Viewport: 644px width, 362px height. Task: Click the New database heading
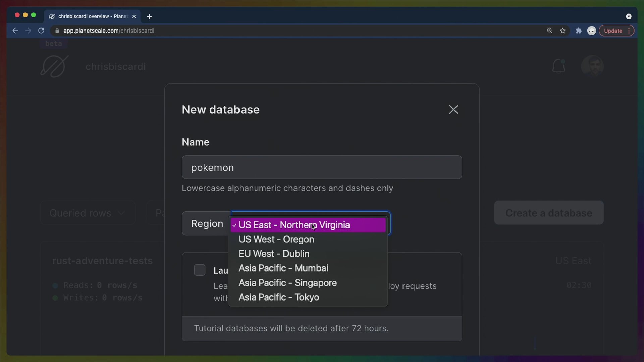pyautogui.click(x=221, y=110)
